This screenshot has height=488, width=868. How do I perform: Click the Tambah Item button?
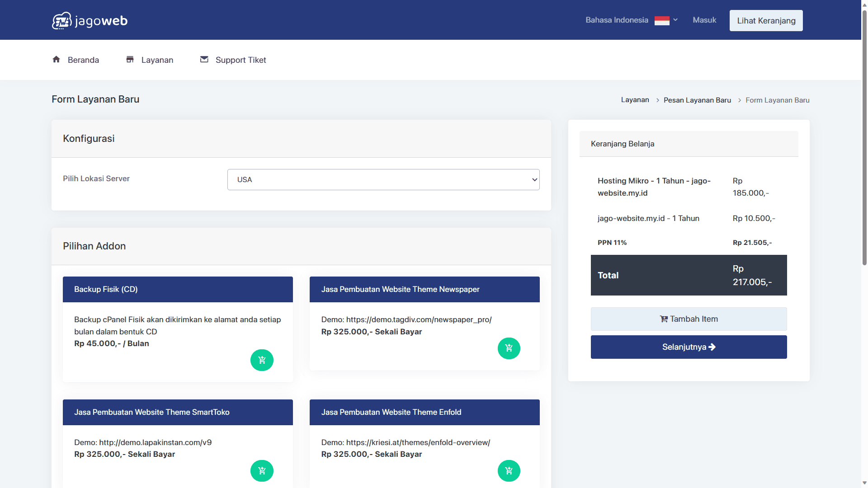(x=689, y=319)
